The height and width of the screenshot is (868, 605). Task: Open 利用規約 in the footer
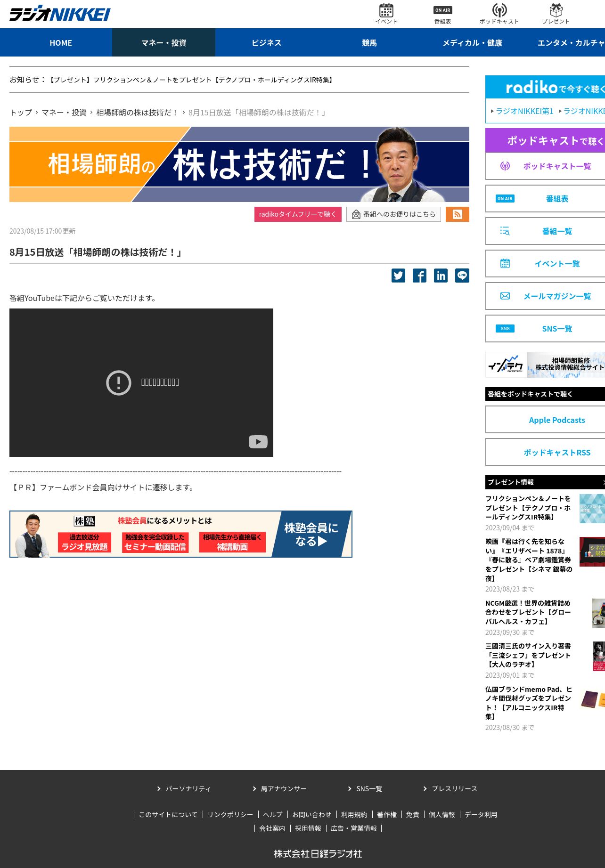[354, 815]
